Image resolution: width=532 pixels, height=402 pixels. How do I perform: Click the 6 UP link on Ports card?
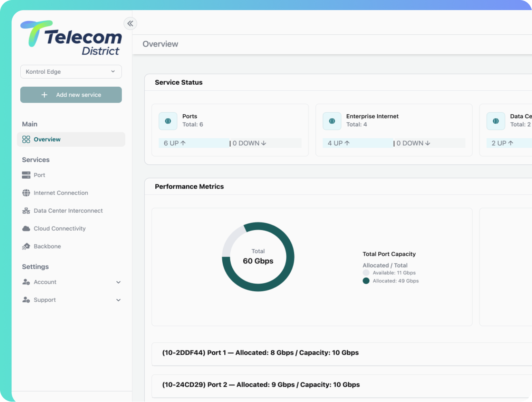tap(174, 143)
